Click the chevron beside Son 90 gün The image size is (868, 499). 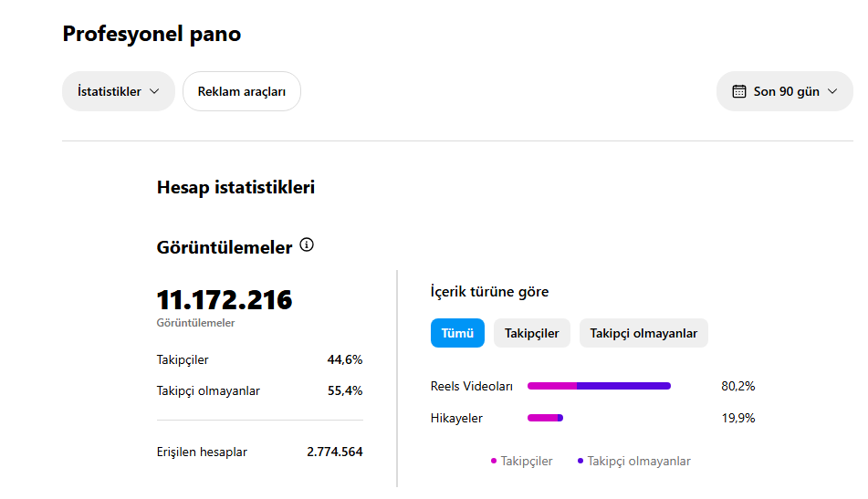832,91
